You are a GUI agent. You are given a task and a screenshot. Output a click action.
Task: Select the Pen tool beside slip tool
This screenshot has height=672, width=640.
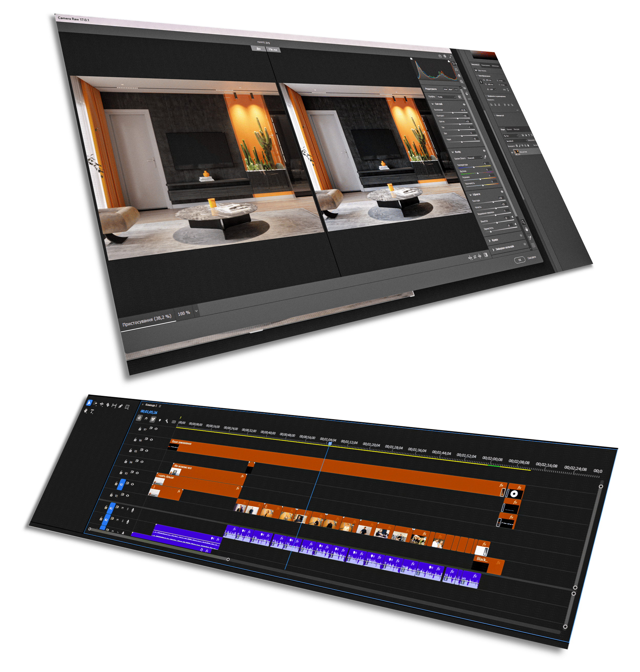coord(120,406)
